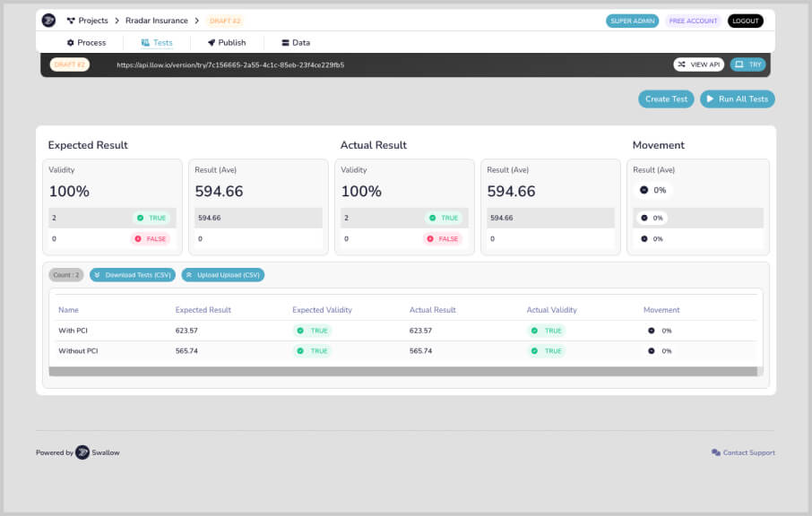Click FALSE badge in Expected Result Validity card
This screenshot has height=516, width=812.
(x=151, y=238)
